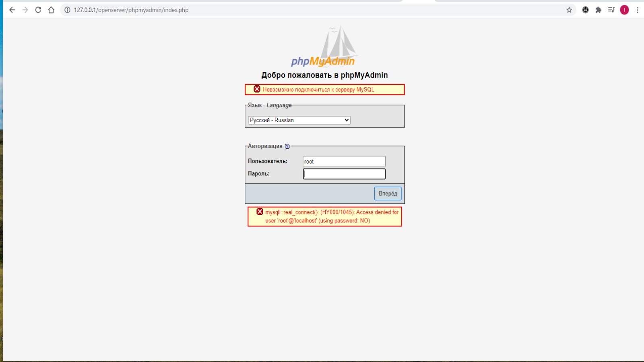This screenshot has height=362, width=644.
Task: Focus the Пользователь username field
Action: (344, 161)
